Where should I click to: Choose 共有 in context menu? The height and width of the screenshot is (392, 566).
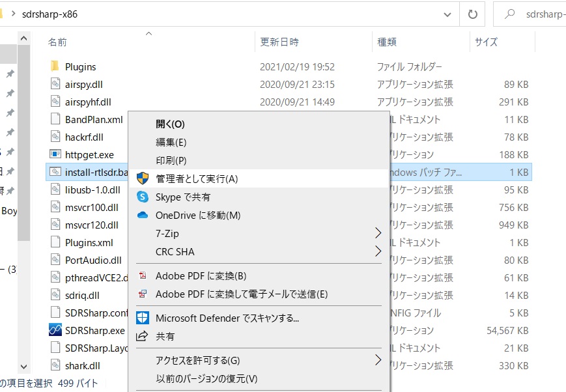[x=259, y=337]
